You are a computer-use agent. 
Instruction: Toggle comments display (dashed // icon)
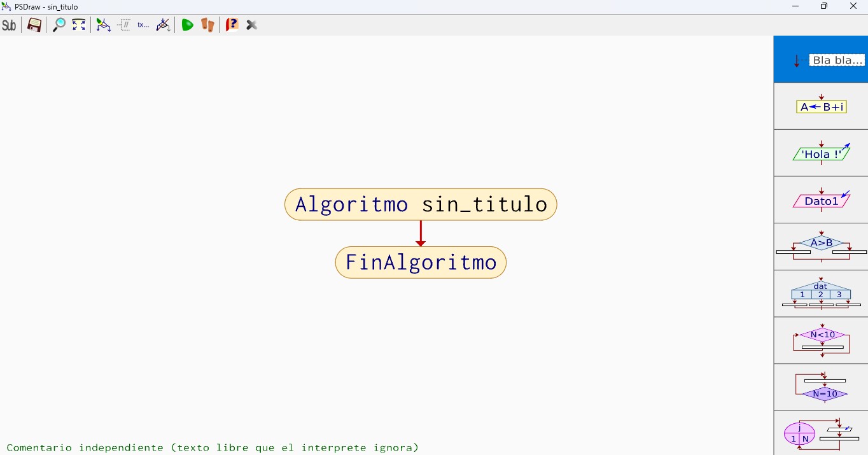point(124,25)
